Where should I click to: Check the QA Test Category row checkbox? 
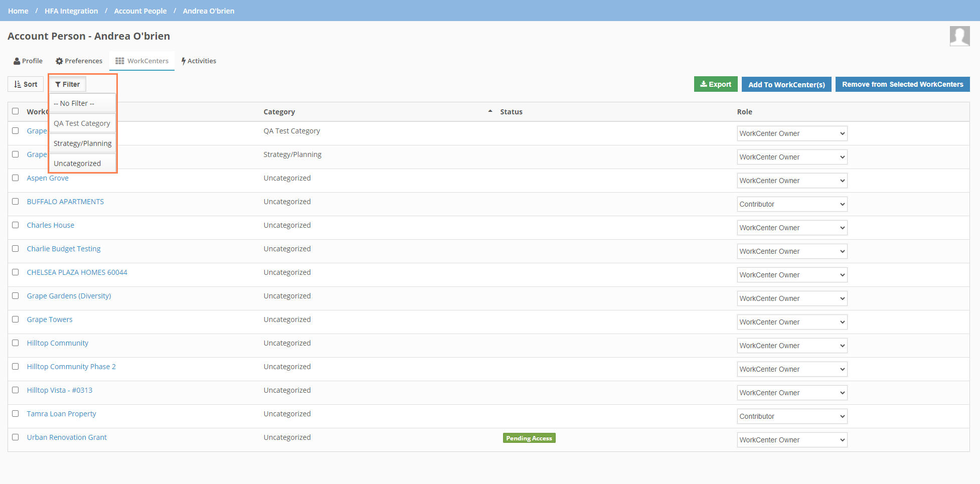pos(16,131)
